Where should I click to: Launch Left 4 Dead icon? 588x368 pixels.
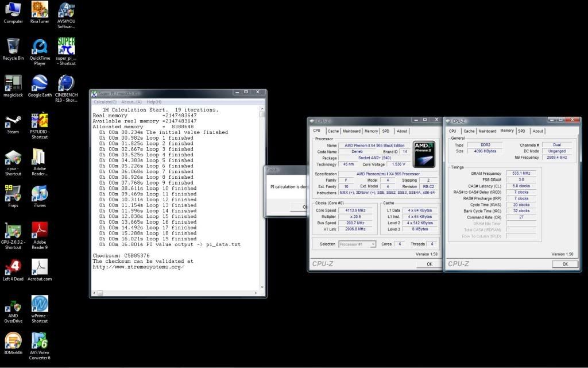pyautogui.click(x=13, y=270)
